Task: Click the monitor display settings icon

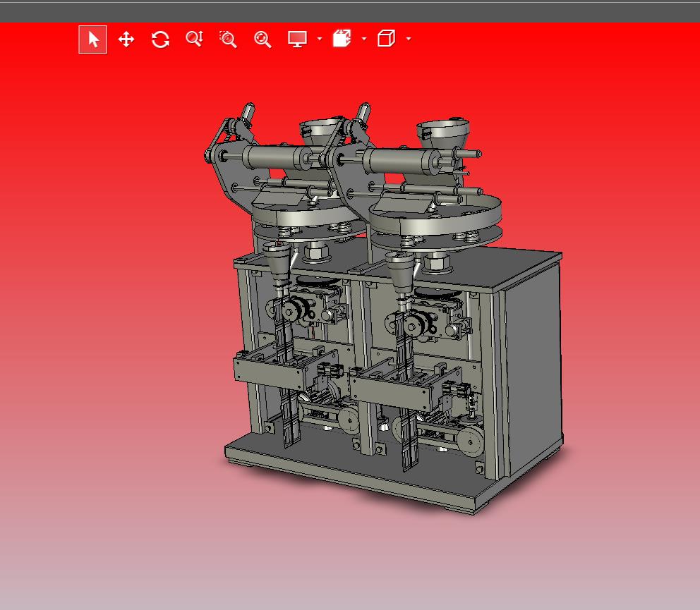Action: [x=297, y=39]
